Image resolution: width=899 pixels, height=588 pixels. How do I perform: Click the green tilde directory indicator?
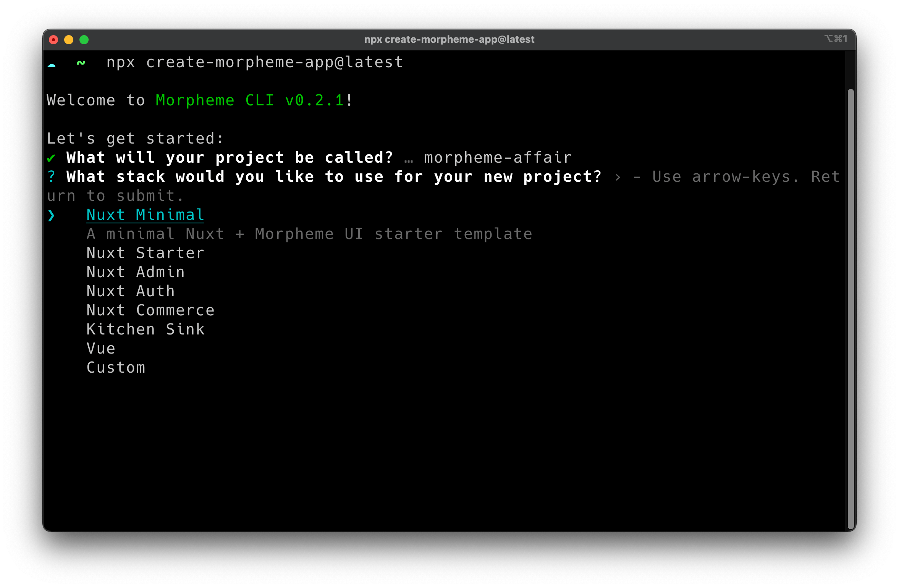pyautogui.click(x=81, y=63)
